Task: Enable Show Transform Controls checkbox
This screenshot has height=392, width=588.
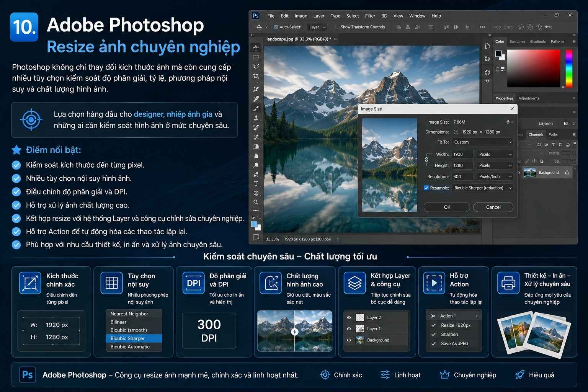Action: point(337,27)
